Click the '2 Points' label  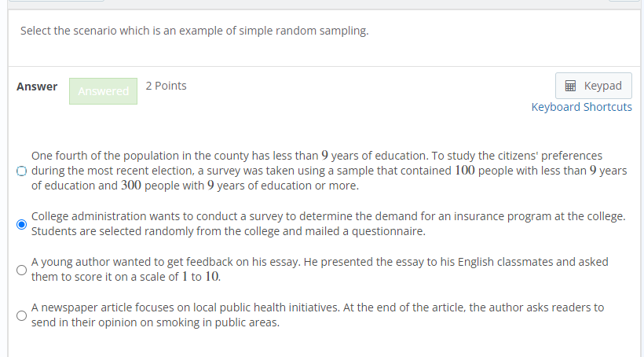[x=166, y=86]
